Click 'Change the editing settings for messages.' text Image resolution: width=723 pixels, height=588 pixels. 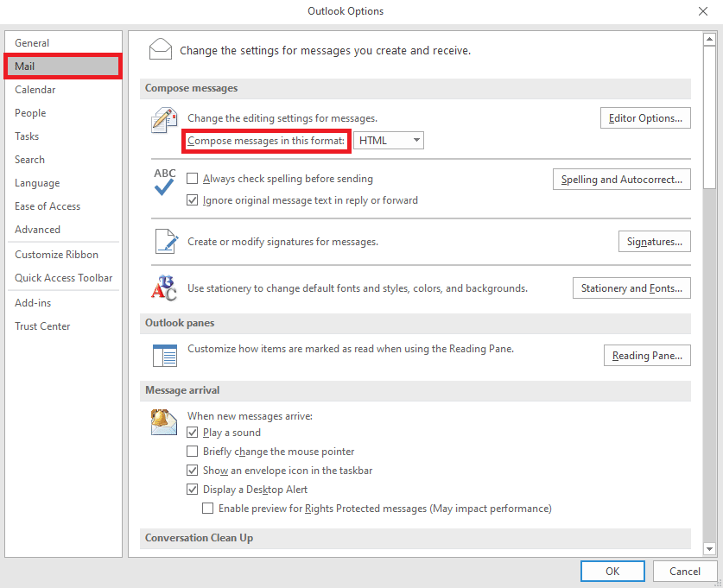(x=282, y=118)
